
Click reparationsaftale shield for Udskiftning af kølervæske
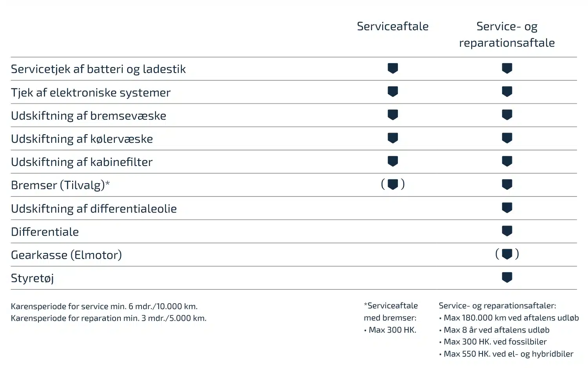[x=507, y=138]
